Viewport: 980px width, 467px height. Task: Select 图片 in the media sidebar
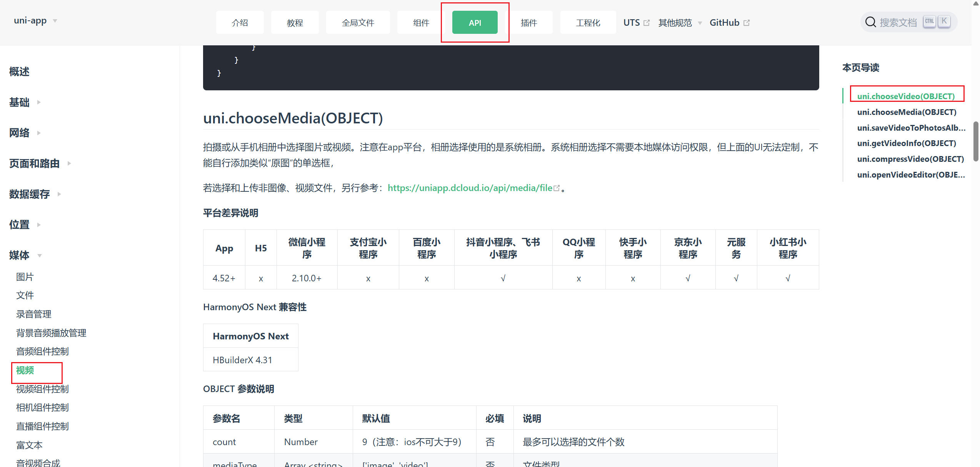[25, 277]
